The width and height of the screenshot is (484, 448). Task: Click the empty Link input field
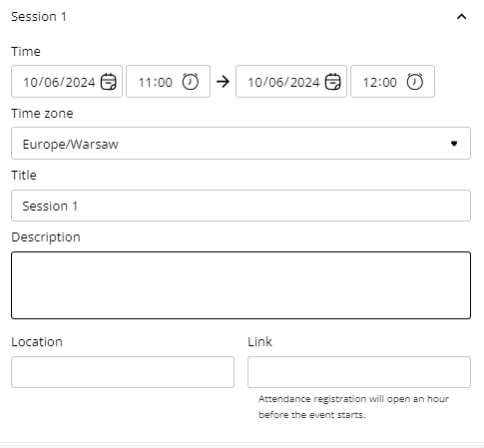(359, 372)
